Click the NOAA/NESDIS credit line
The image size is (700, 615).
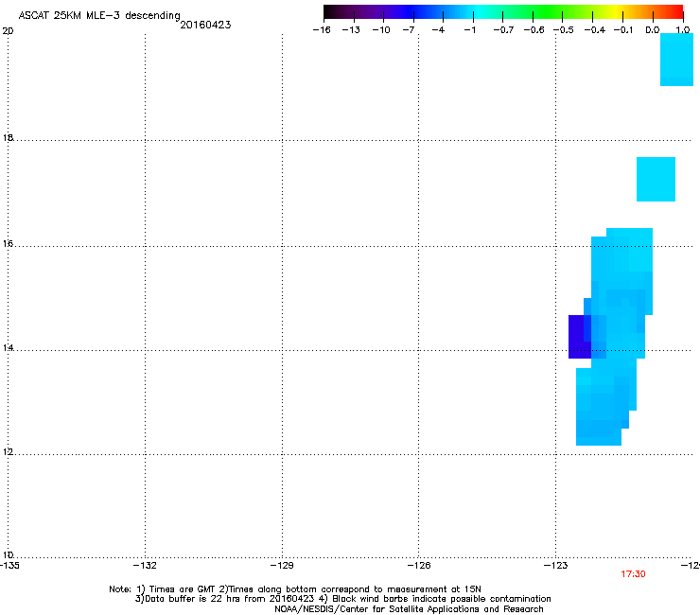[409, 609]
